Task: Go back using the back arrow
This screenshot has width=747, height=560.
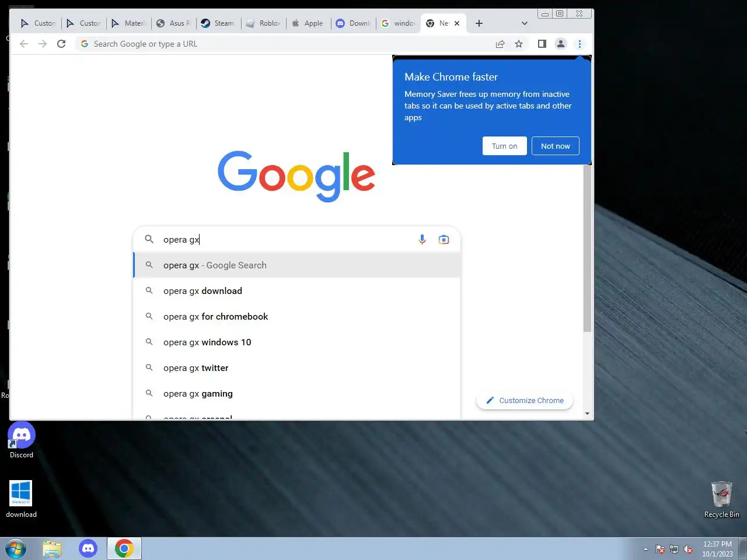Action: click(x=24, y=44)
